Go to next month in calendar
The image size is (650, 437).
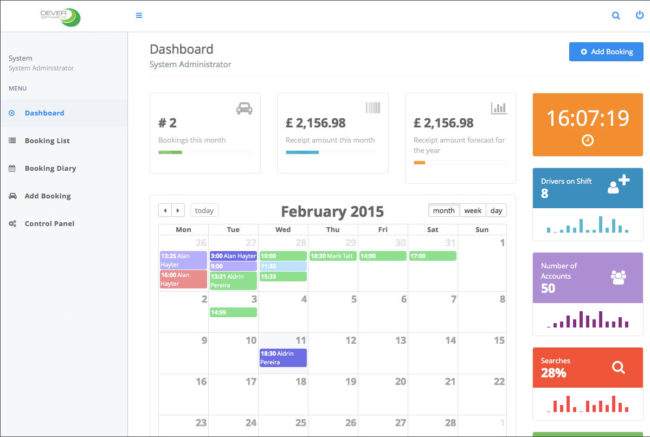(x=178, y=210)
